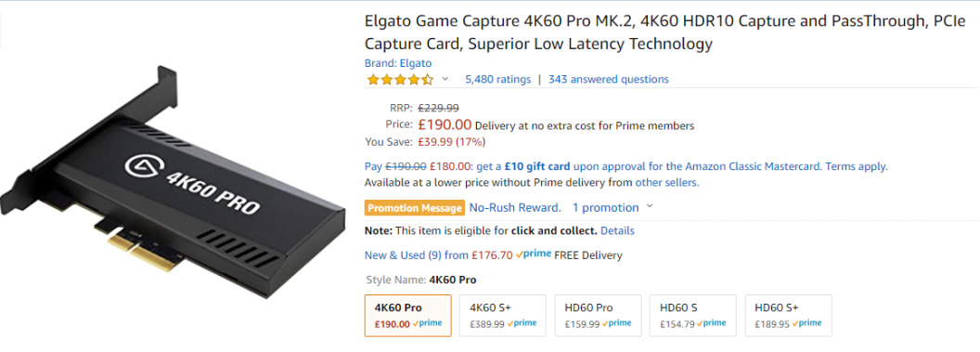This screenshot has height=352, width=980.
Task: Click the Prime logo next to FREE Delivery
Action: [x=533, y=254]
